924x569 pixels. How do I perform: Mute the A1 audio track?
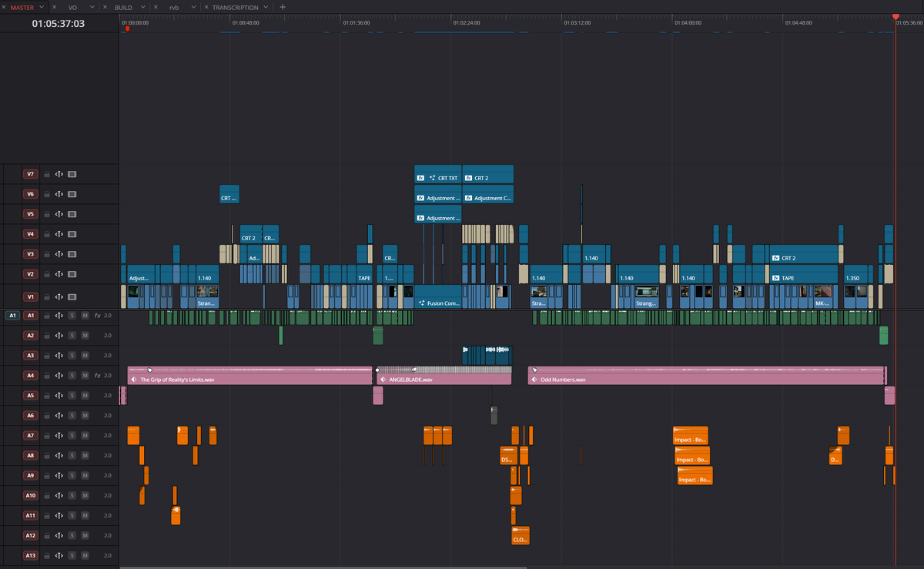85,316
